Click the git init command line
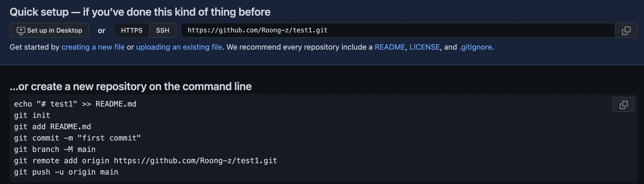Screen dimensions: 644x184 pos(32,115)
